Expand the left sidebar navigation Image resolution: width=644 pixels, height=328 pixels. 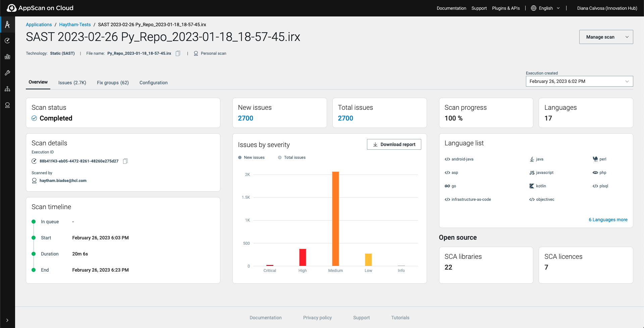click(7, 320)
